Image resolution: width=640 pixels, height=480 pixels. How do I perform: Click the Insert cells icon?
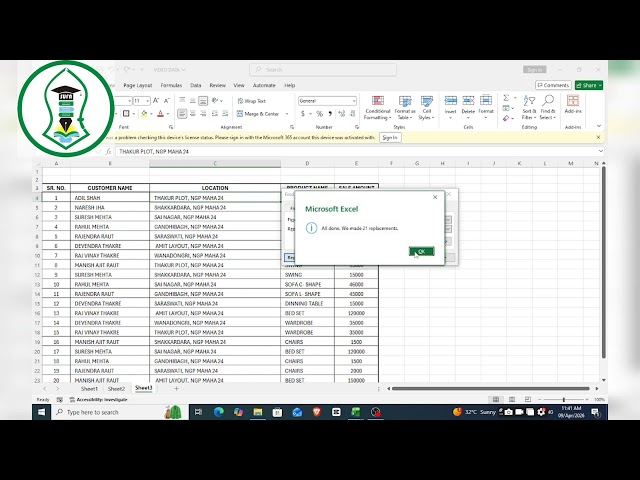(451, 100)
